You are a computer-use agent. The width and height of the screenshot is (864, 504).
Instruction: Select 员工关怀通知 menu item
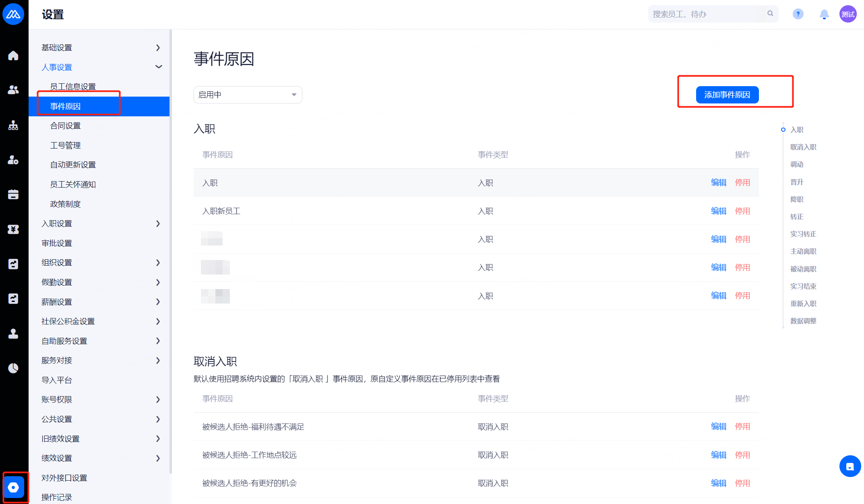99,184
